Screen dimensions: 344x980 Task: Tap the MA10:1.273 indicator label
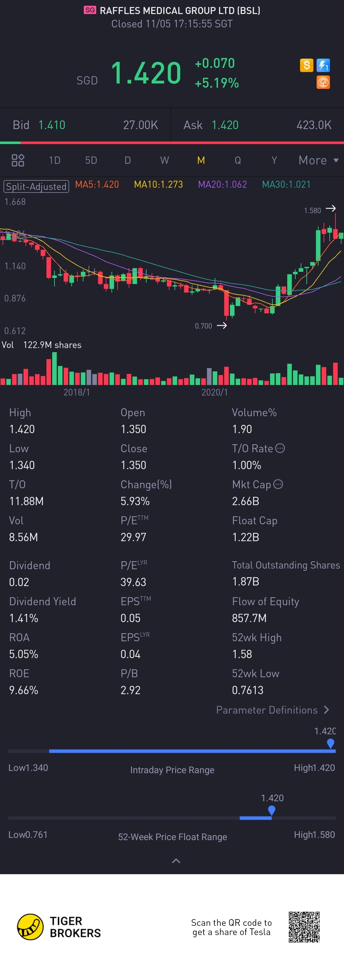(159, 185)
